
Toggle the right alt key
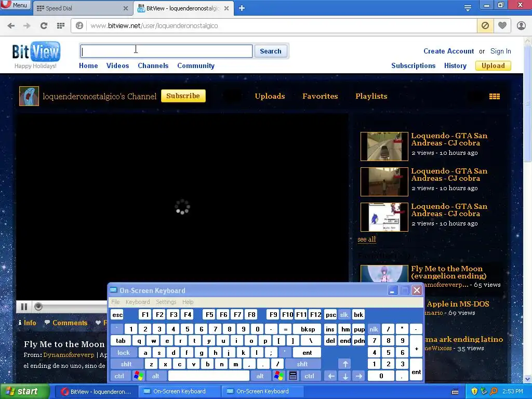(260, 376)
